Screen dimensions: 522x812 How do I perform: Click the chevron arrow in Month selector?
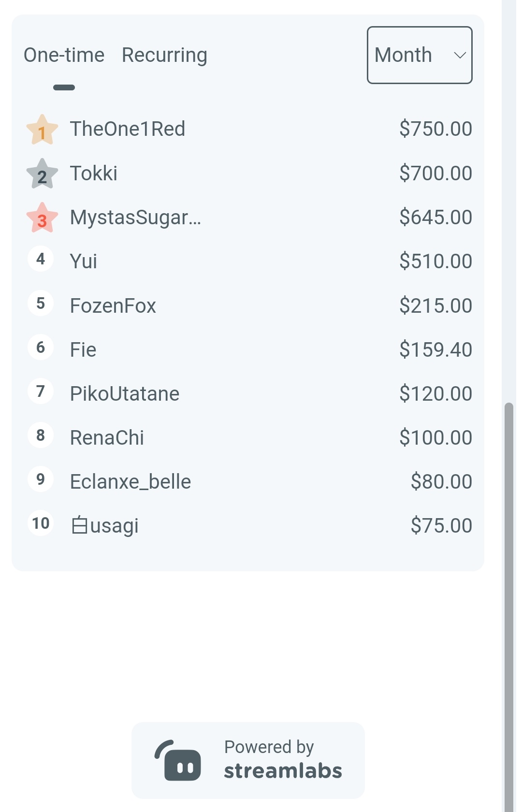pos(460,56)
